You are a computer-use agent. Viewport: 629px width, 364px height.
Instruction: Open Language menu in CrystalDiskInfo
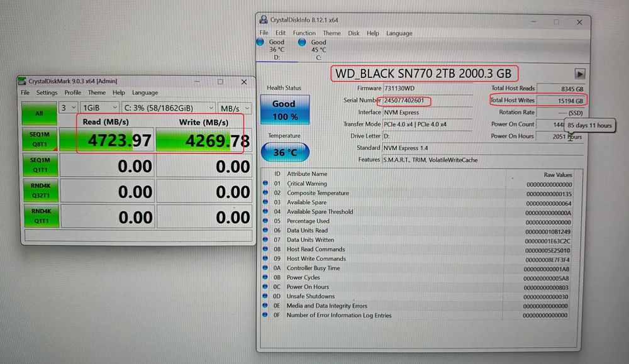click(x=399, y=33)
